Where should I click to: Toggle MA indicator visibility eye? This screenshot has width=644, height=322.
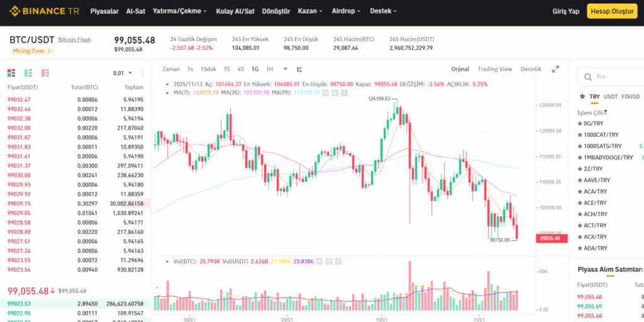pyautogui.click(x=325, y=93)
